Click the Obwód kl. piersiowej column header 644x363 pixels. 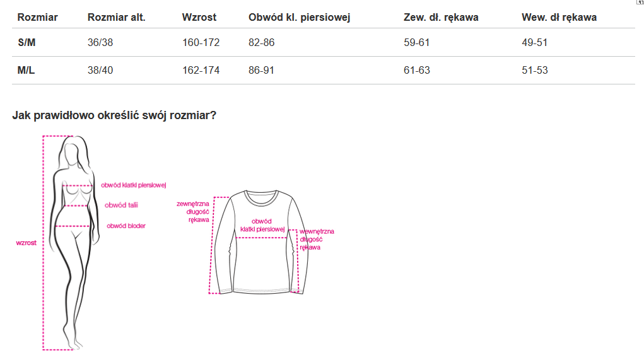point(299,17)
